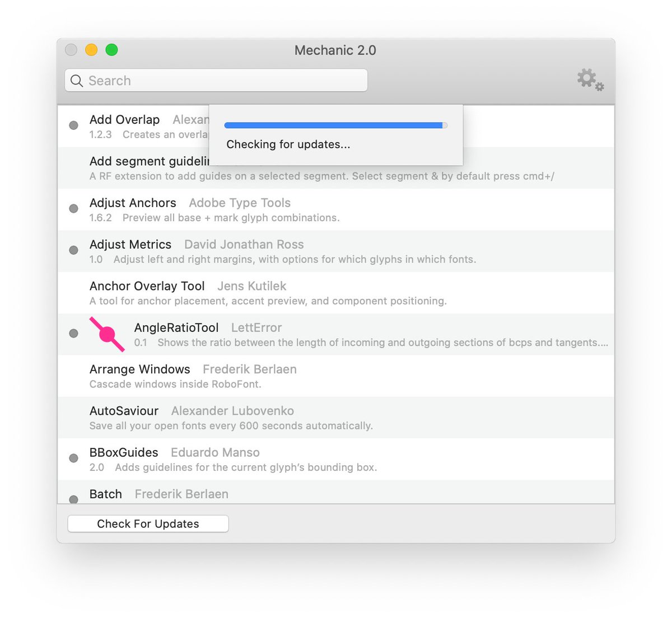The image size is (672, 618).
Task: Click version number 1.6.2
Action: (101, 218)
